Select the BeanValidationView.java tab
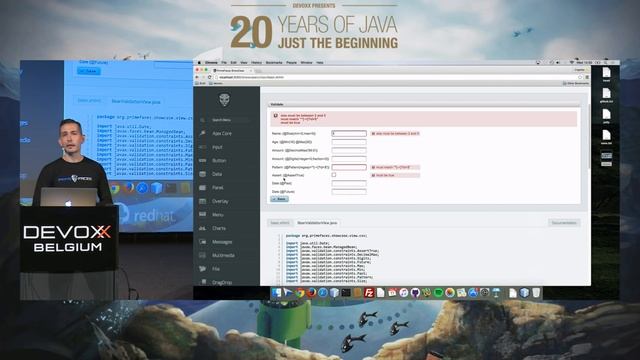 tap(317, 223)
